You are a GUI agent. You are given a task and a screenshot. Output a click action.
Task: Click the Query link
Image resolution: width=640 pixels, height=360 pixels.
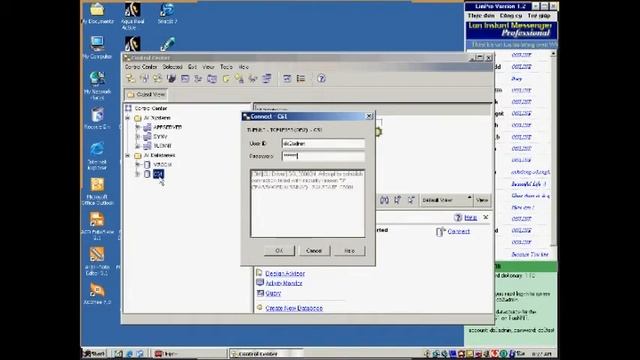tap(273, 293)
